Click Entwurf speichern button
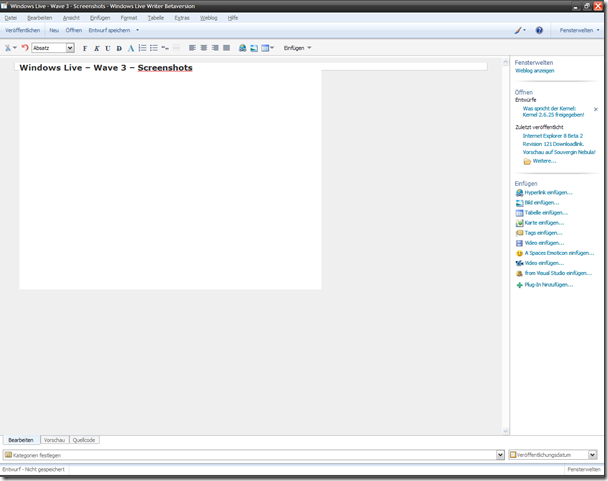The image size is (608, 481). tap(109, 30)
